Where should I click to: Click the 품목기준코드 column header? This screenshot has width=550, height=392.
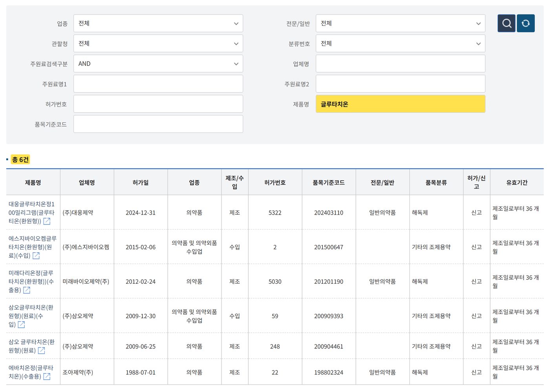[x=329, y=182]
